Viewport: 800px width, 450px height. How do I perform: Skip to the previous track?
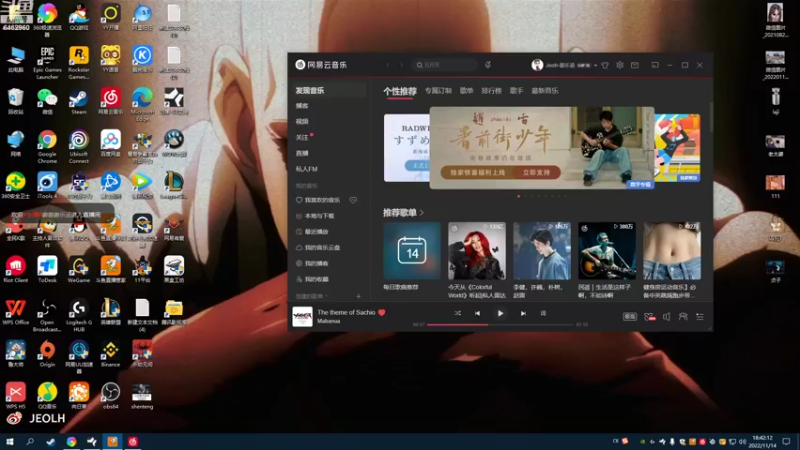click(x=478, y=313)
